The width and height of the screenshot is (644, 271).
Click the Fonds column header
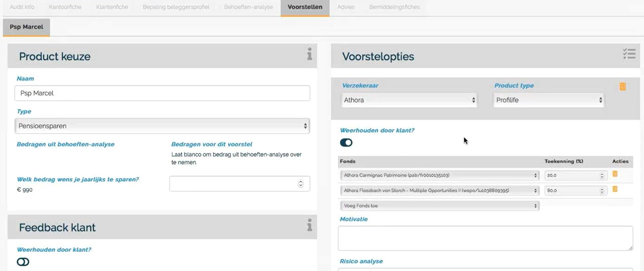[348, 161]
